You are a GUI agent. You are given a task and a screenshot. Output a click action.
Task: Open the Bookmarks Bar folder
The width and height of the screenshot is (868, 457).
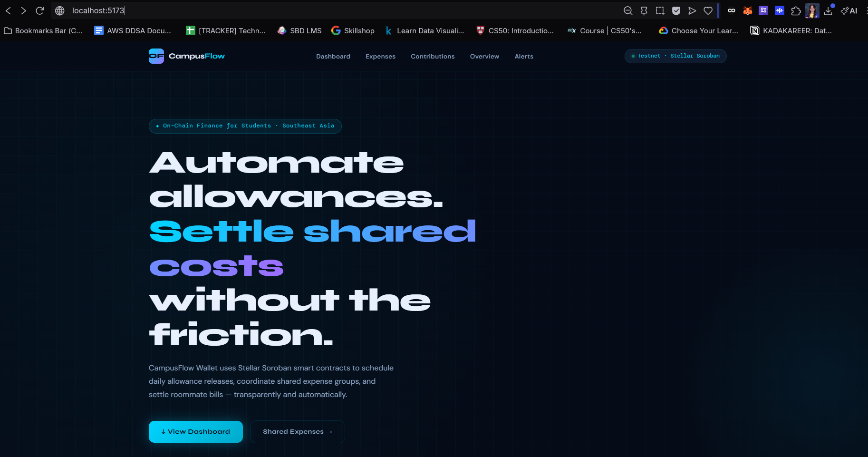(x=43, y=31)
